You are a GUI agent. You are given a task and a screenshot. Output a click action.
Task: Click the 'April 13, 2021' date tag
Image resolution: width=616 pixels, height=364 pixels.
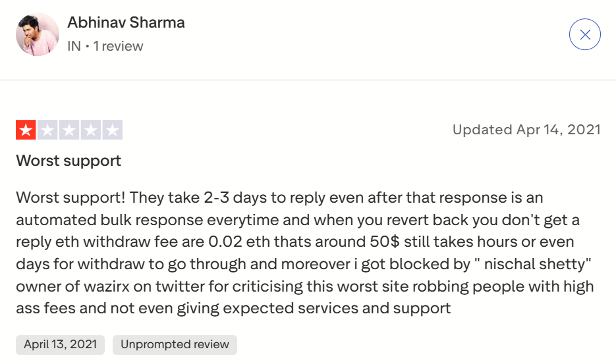coord(60,344)
